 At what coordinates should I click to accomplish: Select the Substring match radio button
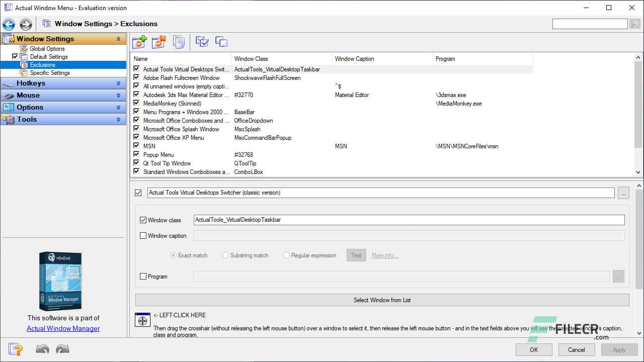[225, 255]
